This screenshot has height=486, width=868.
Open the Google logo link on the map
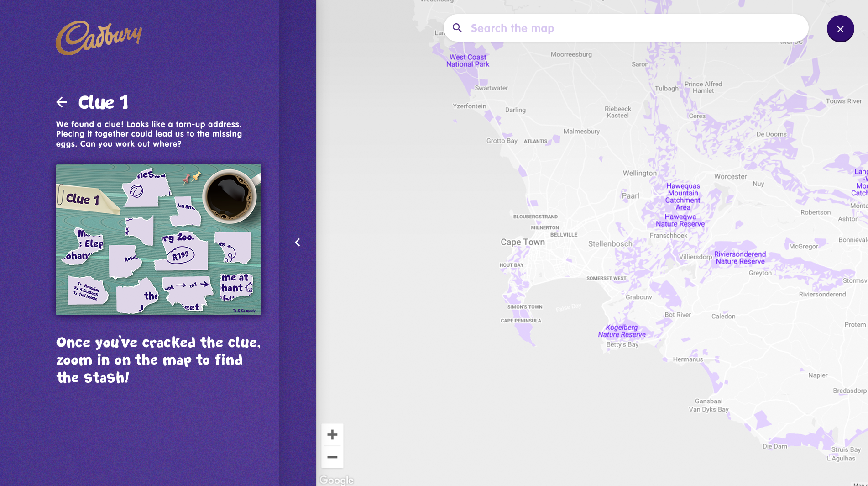tap(336, 480)
